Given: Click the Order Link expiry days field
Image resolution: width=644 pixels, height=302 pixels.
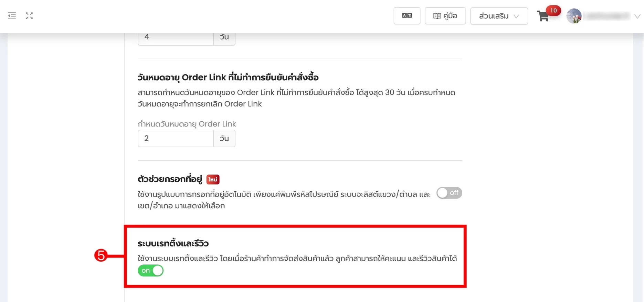Looking at the screenshot, I should [176, 138].
